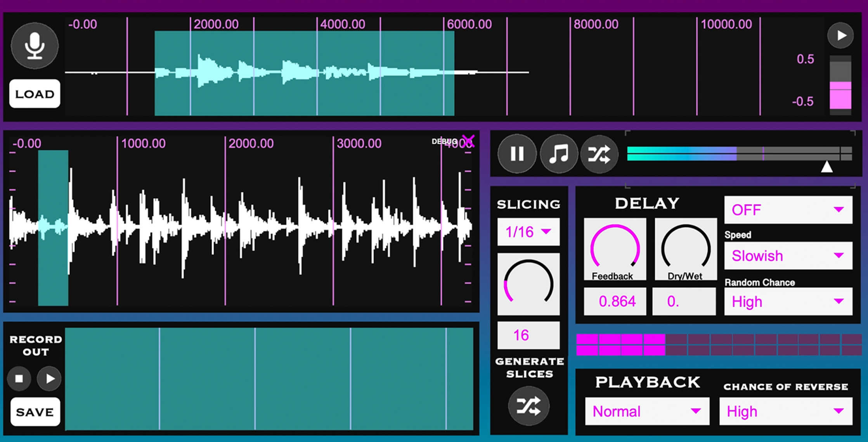The width and height of the screenshot is (868, 442).
Task: Click the slice count field showing 16
Action: coord(528,335)
